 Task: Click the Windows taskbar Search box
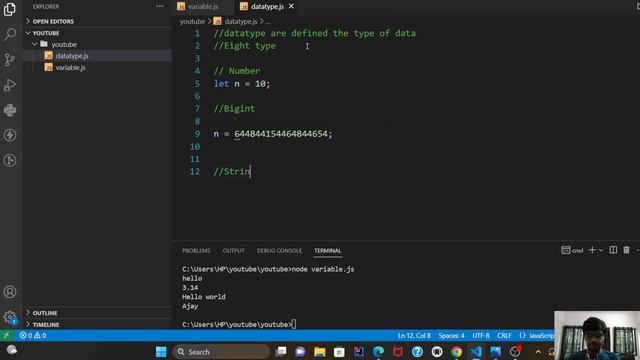click(222, 352)
